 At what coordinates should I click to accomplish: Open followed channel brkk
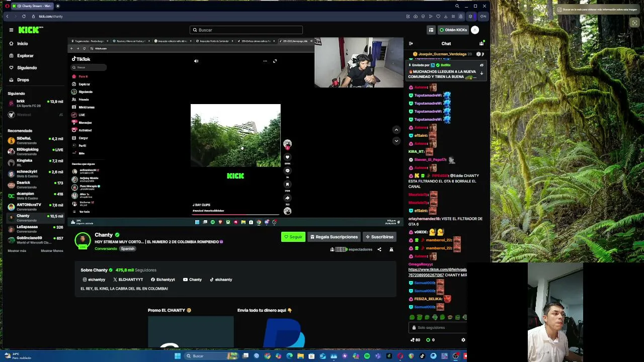[35, 103]
